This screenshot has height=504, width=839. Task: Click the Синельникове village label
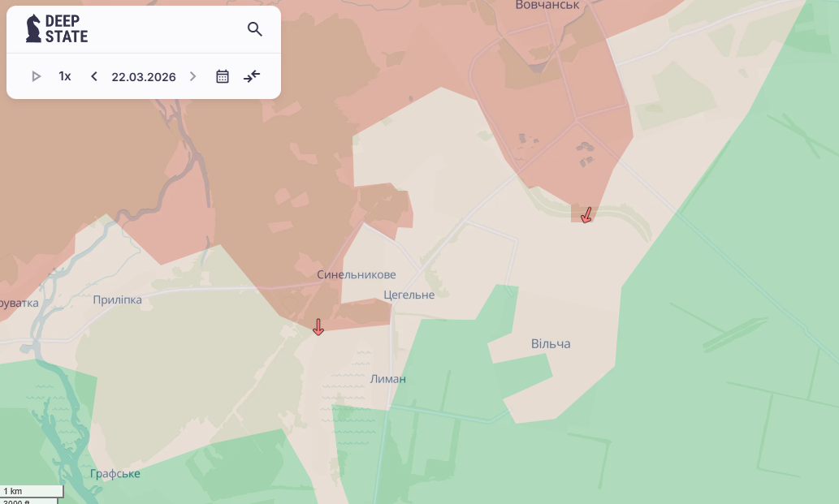point(357,275)
